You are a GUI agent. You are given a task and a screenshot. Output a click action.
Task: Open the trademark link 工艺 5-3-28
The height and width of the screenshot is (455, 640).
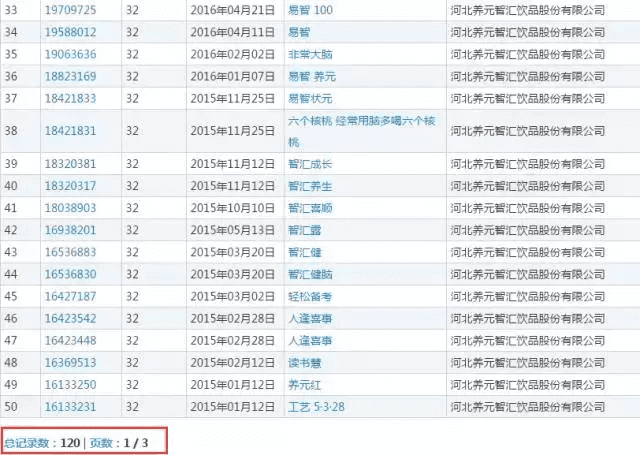point(316,406)
